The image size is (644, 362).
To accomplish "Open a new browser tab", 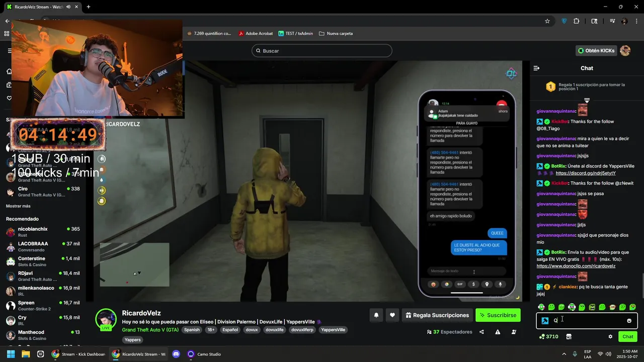I will coord(89,7).
